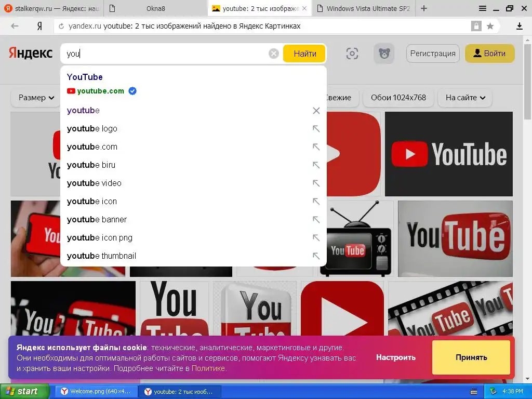The image size is (532, 399).
Task: Select the YouTube site suggestion heading
Action: tap(85, 77)
